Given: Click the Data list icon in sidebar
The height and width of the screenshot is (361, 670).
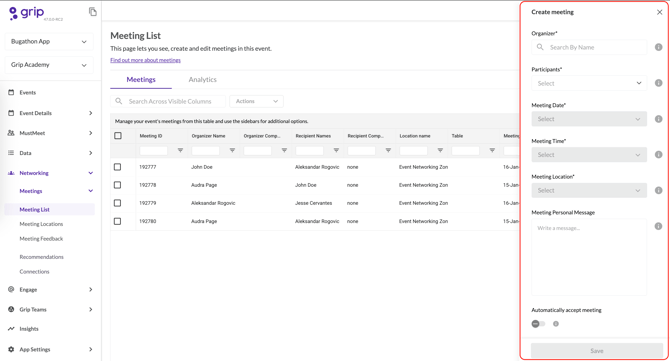Looking at the screenshot, I should [11, 153].
